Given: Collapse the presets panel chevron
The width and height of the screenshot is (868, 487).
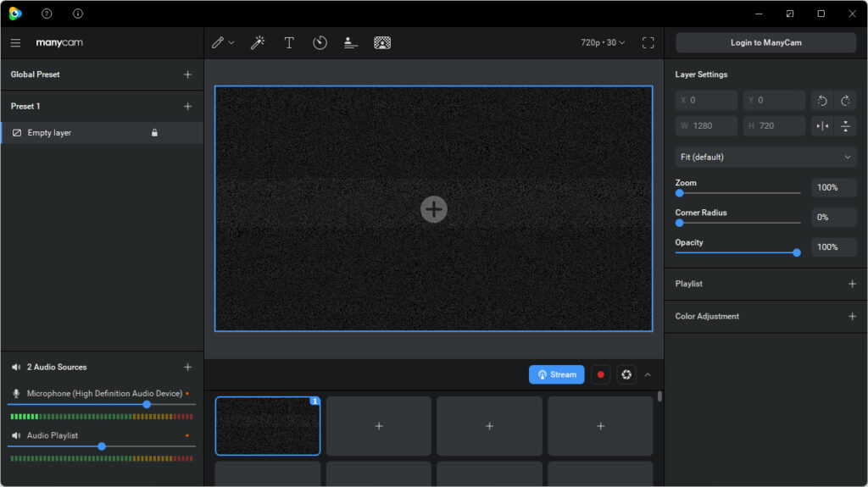Looking at the screenshot, I should [648, 374].
